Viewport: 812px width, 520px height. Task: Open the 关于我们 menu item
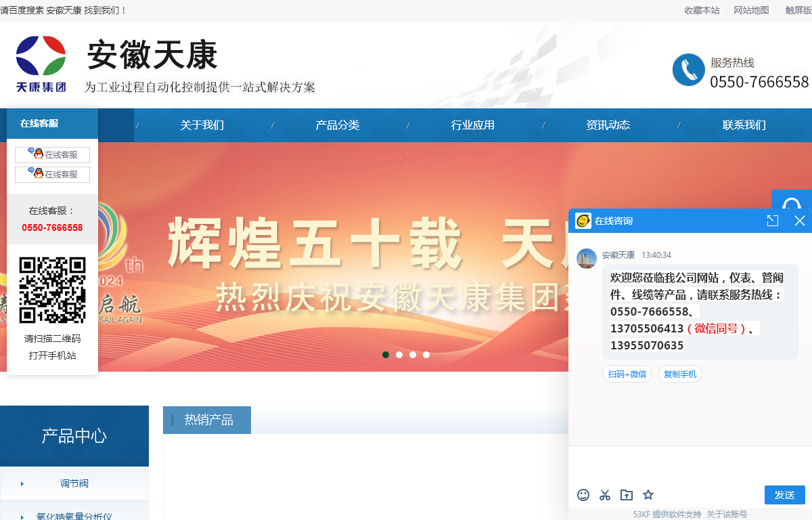coord(202,125)
